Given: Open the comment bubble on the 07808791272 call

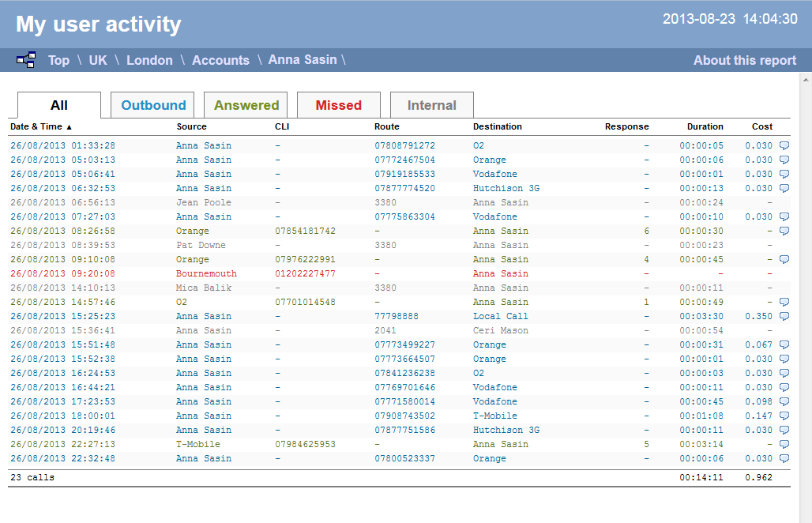Looking at the screenshot, I should tap(784, 145).
